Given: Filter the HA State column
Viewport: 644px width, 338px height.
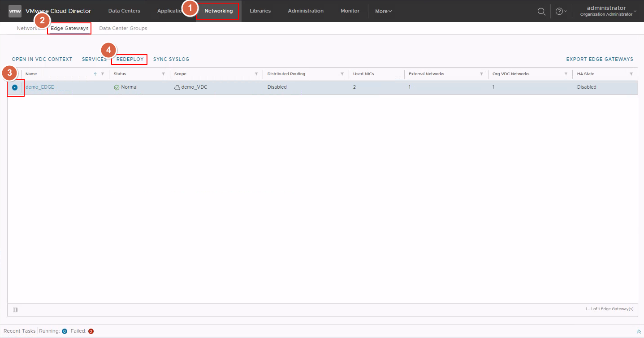Looking at the screenshot, I should point(631,74).
